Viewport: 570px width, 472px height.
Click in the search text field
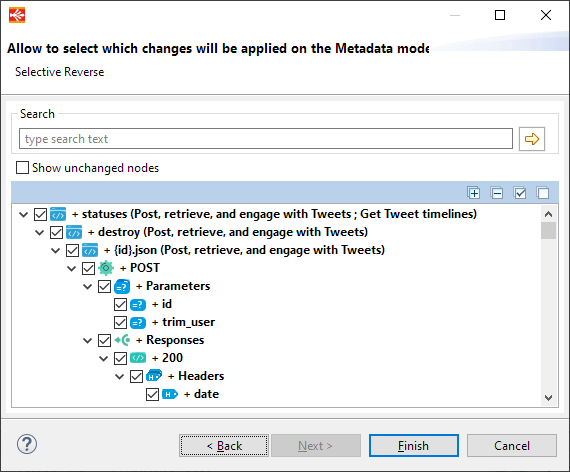pyautogui.click(x=266, y=139)
